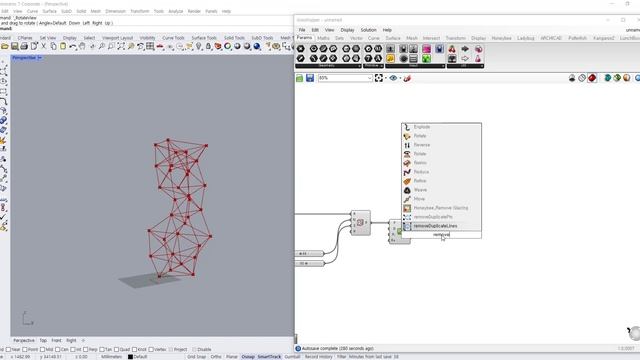Switch to Front viewport tab
The height and width of the screenshot is (360, 640).
[x=56, y=340]
